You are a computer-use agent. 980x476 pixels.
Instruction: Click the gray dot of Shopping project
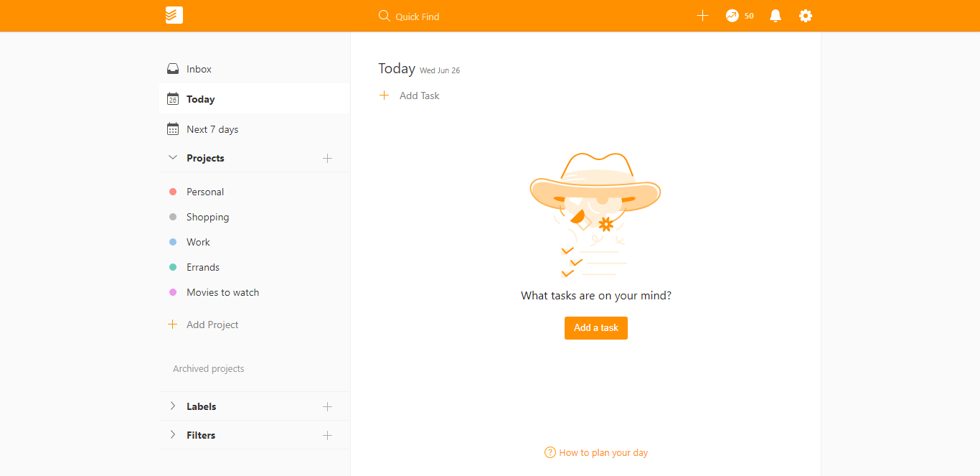pos(173,217)
